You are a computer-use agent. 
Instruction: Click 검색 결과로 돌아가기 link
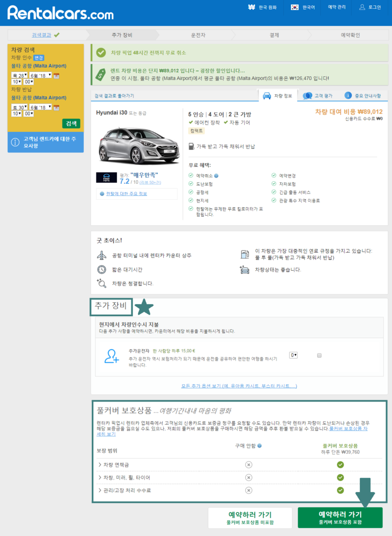coord(114,96)
